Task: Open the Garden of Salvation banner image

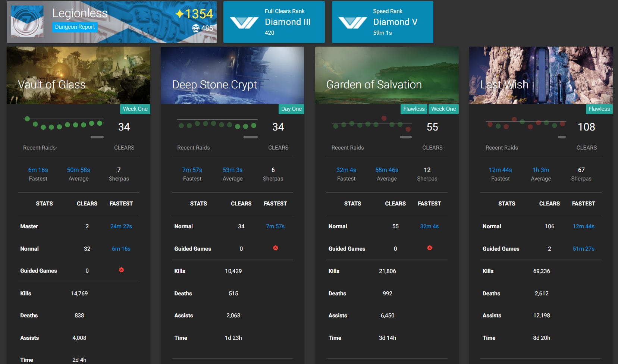Action: (x=387, y=75)
